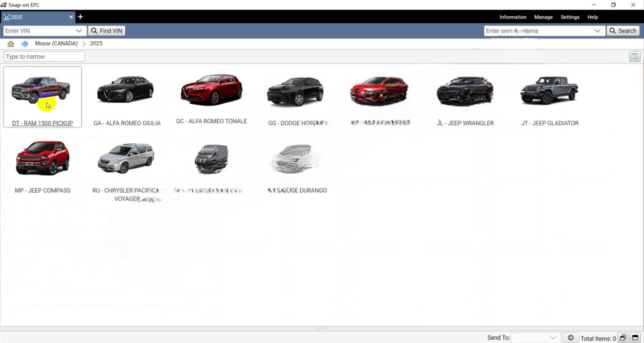Toggle the view layout icon at top right
The width and height of the screenshot is (644, 343).
tap(634, 56)
